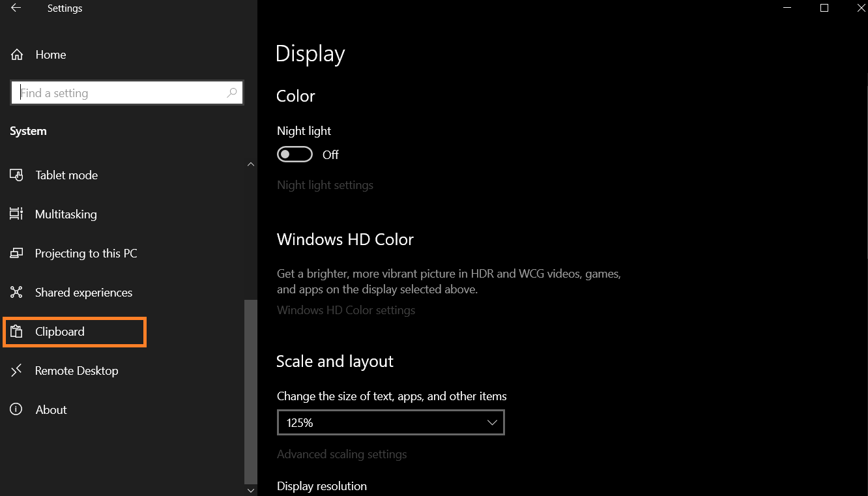The width and height of the screenshot is (868, 496).
Task: Open the text size 125% dropdown
Action: pos(390,422)
